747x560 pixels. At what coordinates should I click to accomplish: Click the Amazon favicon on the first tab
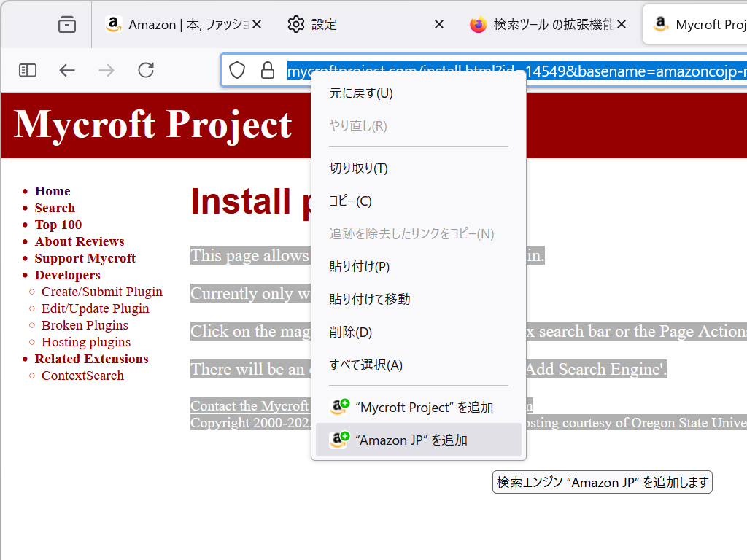113,24
